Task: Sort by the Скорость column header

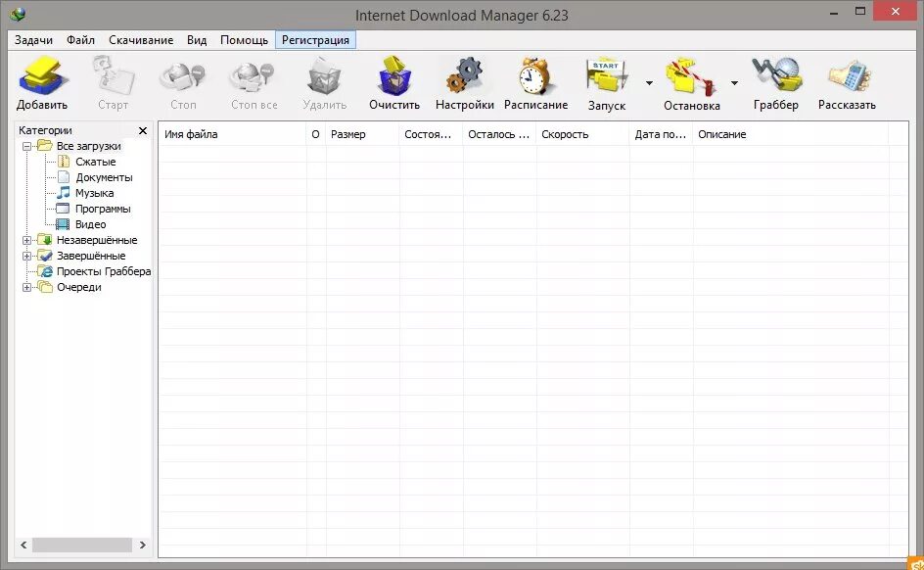Action: pyautogui.click(x=582, y=134)
